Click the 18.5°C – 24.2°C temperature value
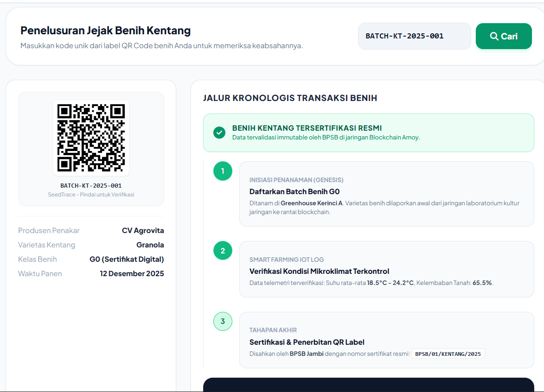 (x=390, y=283)
